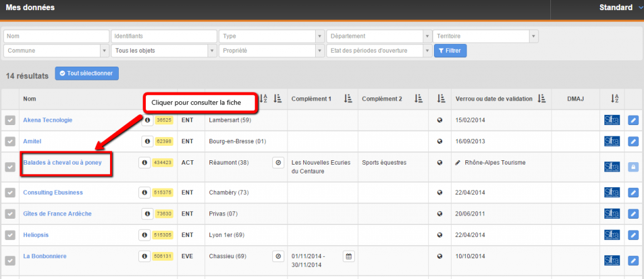Toggle checkbox for Consulting Ebusiness
This screenshot has height=279, width=644.
point(10,192)
